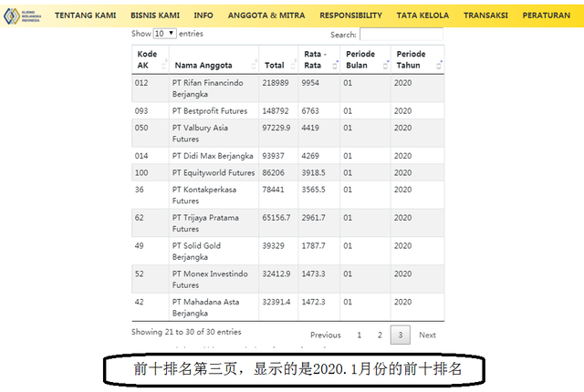The image size is (584, 392).
Task: Click Kode AK value 36
Action: (x=139, y=190)
